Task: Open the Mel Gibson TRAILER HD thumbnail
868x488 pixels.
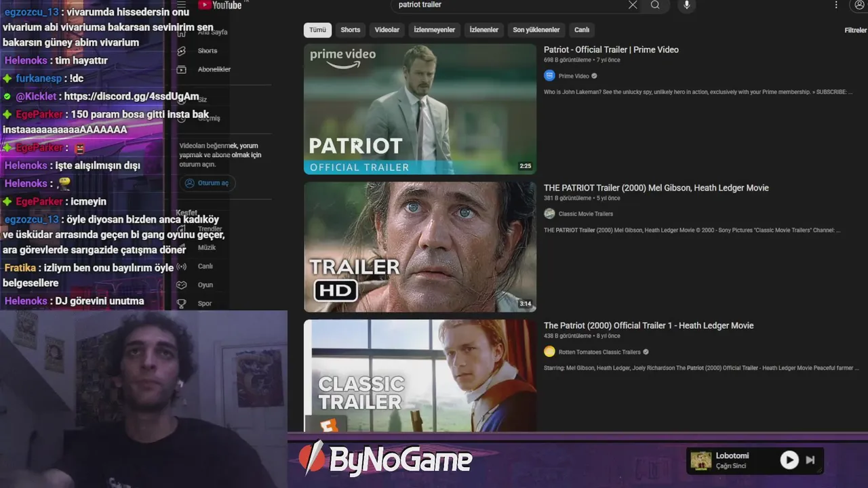Action: 420,247
